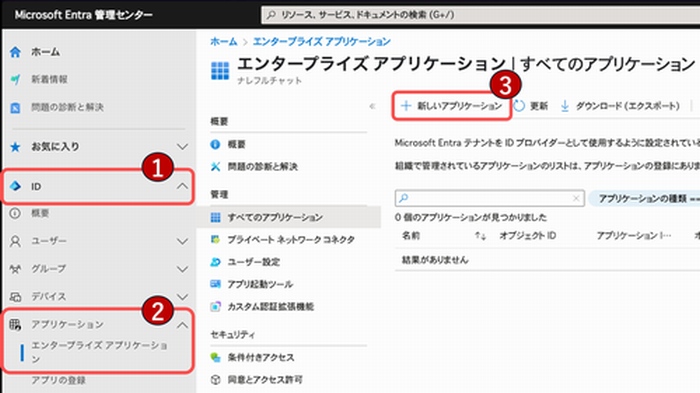Expand the お気に入り section chevron

pyautogui.click(x=182, y=147)
